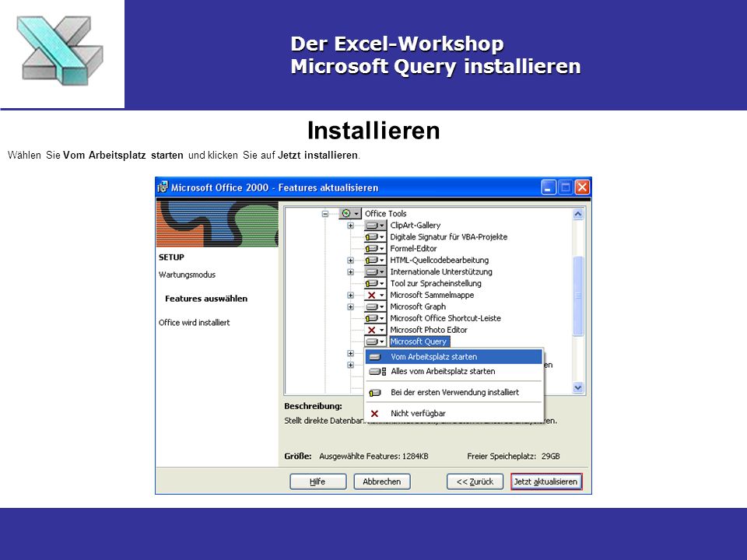The height and width of the screenshot is (560, 747).
Task: Choose Nicht verfügbar menu entry
Action: pos(454,413)
